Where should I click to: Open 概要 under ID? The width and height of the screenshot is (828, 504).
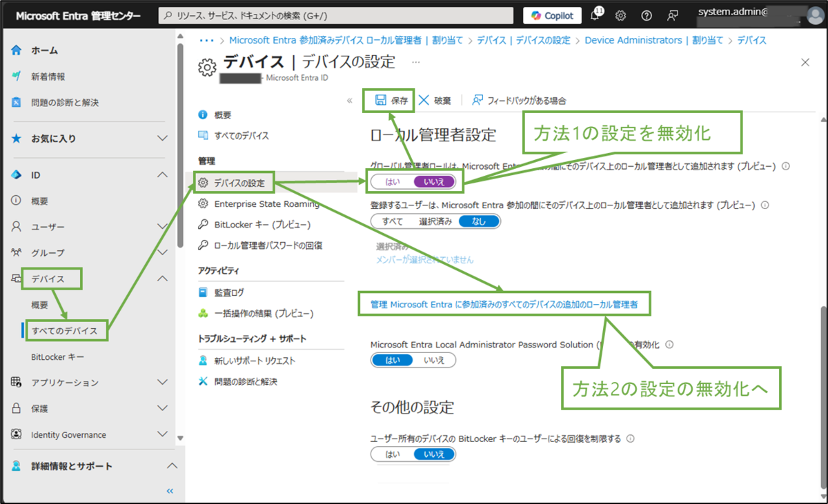click(40, 201)
